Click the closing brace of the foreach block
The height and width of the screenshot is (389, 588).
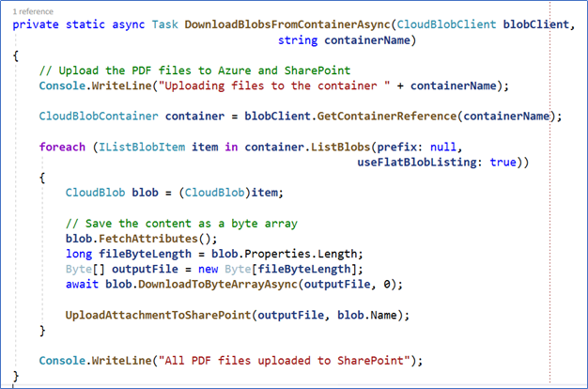[x=42, y=331]
